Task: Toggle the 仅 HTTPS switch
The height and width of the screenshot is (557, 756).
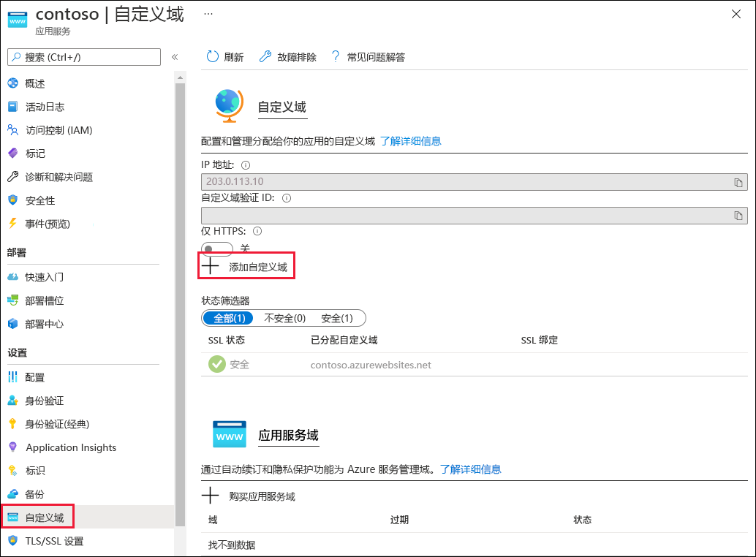Action: 217,248
